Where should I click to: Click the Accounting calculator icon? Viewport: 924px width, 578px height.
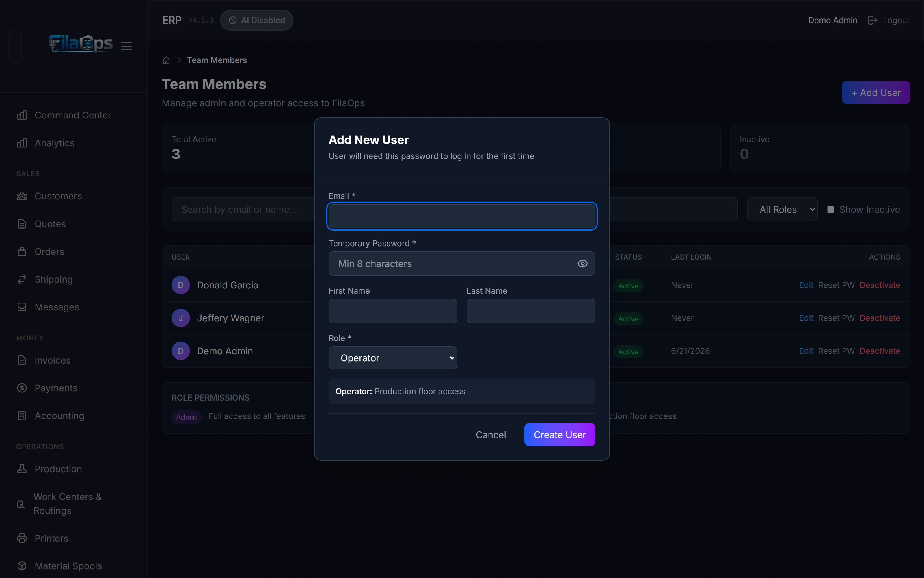point(22,416)
